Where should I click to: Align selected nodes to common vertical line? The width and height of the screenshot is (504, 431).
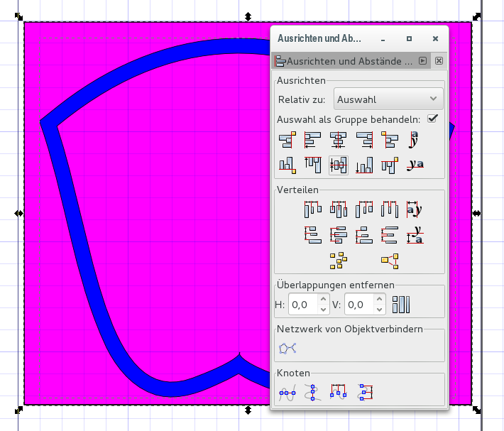[x=313, y=393]
